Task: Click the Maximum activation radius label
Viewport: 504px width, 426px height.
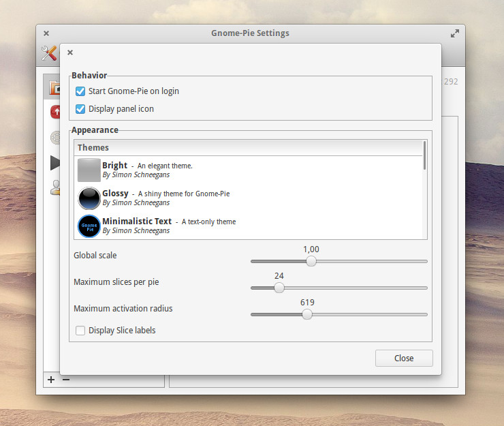Action: pos(123,309)
